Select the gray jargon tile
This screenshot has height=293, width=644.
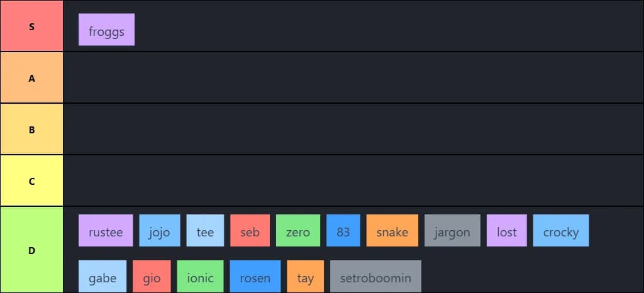(x=452, y=231)
